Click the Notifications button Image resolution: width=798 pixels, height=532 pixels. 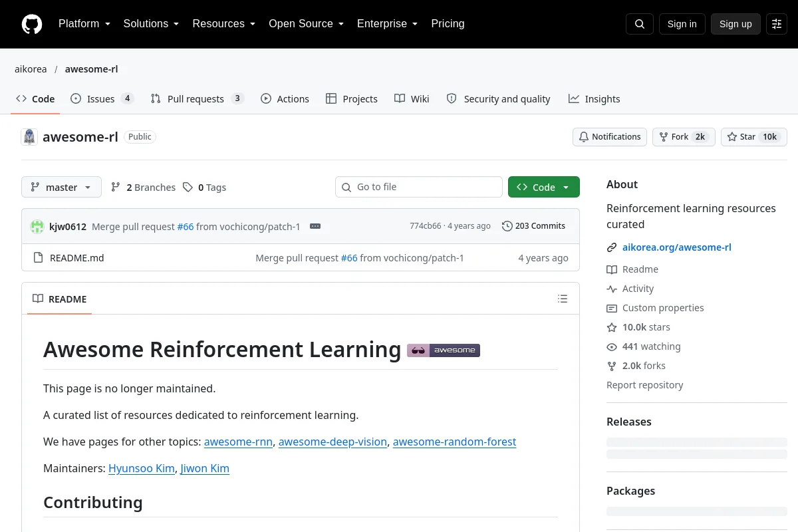[610, 137]
